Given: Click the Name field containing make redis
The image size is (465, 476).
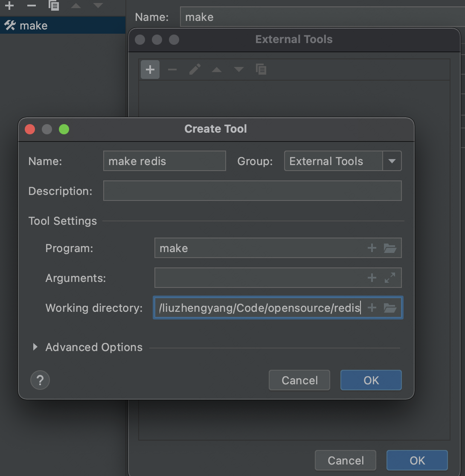Looking at the screenshot, I should [x=164, y=161].
